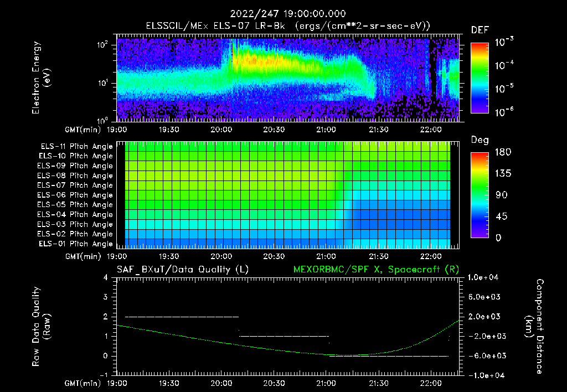Click the data quality line segment at level 1
Viewport: 567px width, 392px height.
(284, 336)
